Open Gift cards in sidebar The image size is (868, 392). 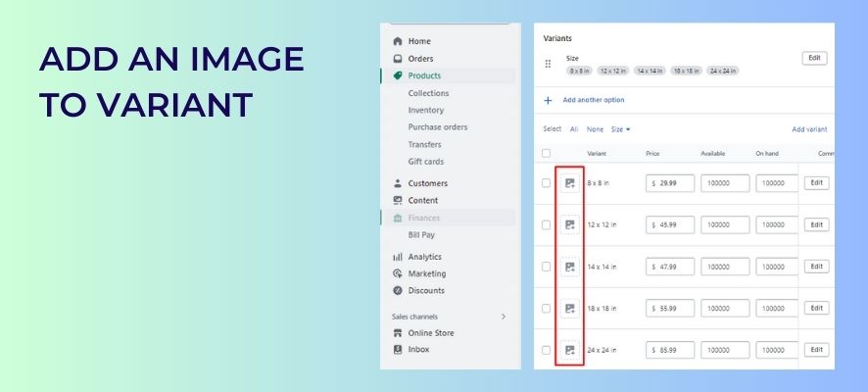[426, 162]
